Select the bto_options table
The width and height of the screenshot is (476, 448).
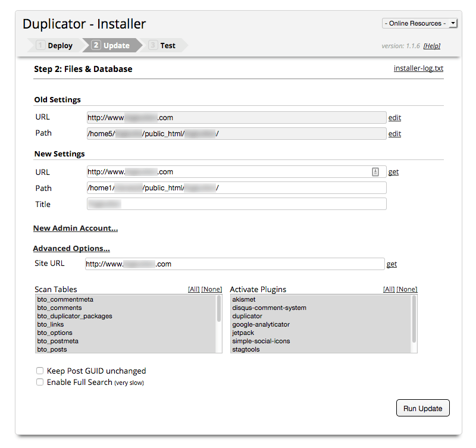point(126,333)
